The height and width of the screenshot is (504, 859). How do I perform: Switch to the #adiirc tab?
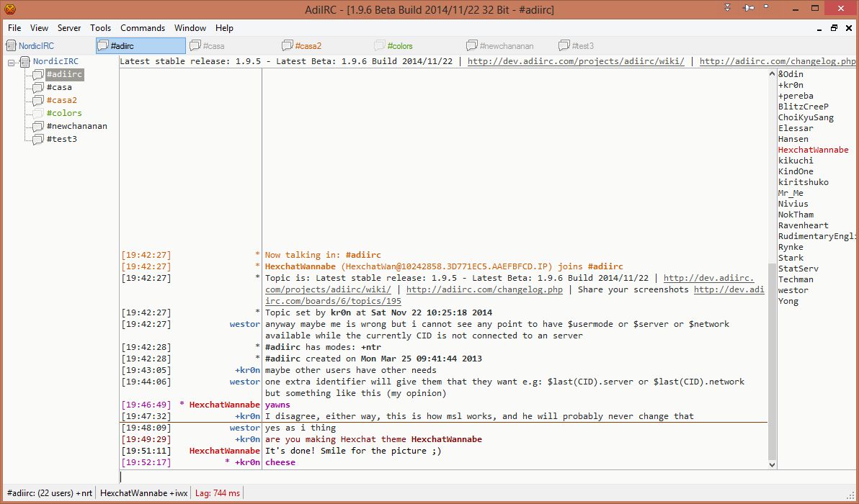coord(141,45)
